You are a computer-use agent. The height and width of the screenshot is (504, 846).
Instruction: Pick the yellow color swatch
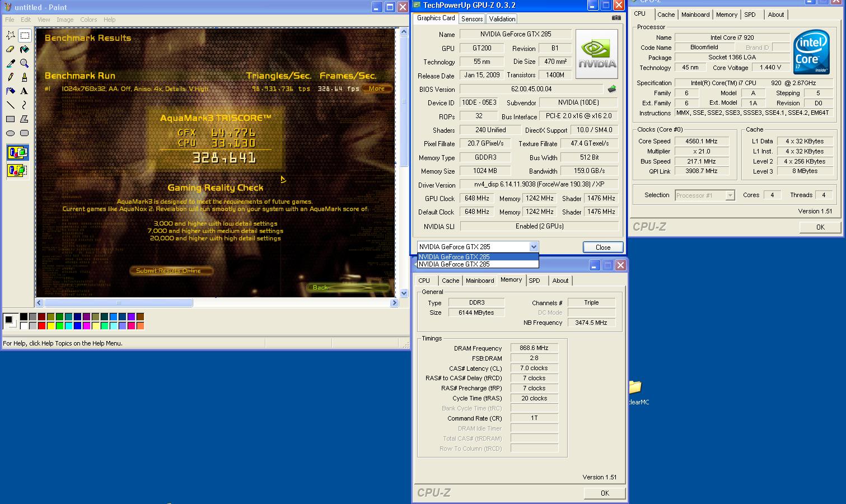coord(50,325)
